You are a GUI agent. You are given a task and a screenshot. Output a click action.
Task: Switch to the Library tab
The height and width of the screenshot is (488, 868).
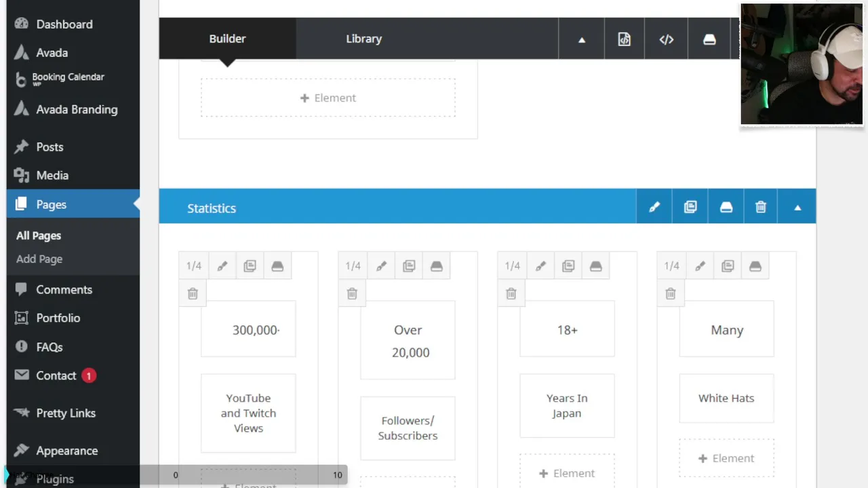363,39
